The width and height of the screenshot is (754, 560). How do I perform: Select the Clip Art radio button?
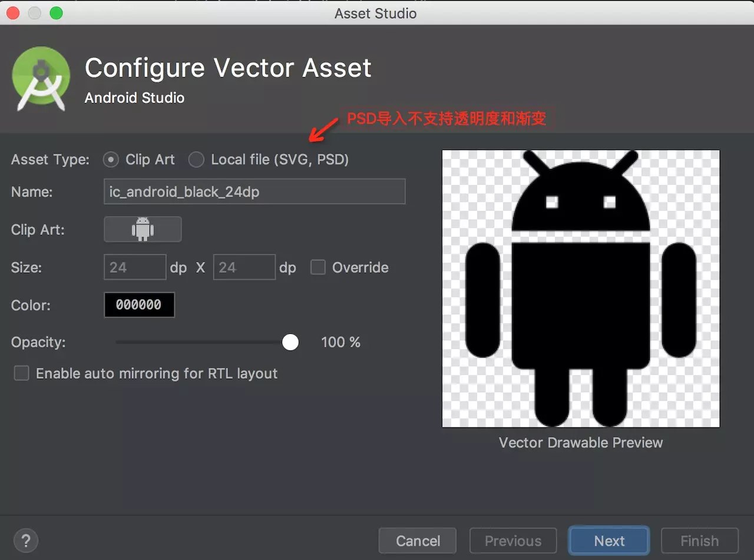111,160
